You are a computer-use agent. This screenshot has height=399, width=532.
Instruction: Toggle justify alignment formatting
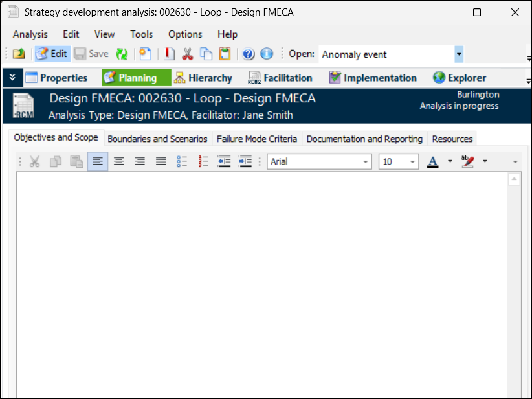[x=161, y=161]
